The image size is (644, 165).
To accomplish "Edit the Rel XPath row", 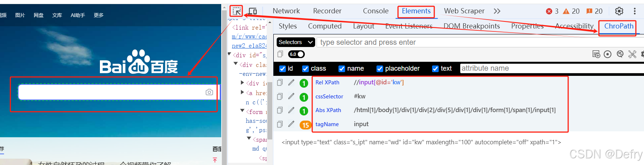I will point(291,82).
